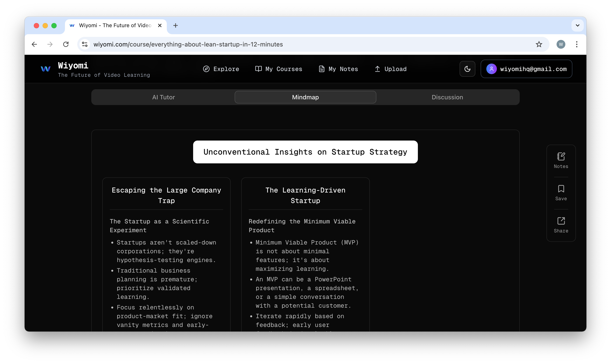Viewport: 611px width, 364px height.
Task: Open site information icon in address bar
Action: pyautogui.click(x=85, y=44)
